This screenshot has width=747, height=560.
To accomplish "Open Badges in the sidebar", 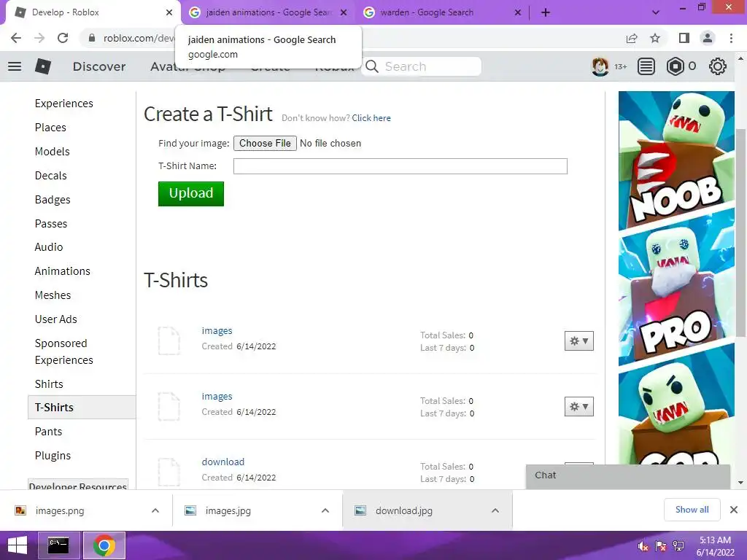I will click(x=53, y=200).
